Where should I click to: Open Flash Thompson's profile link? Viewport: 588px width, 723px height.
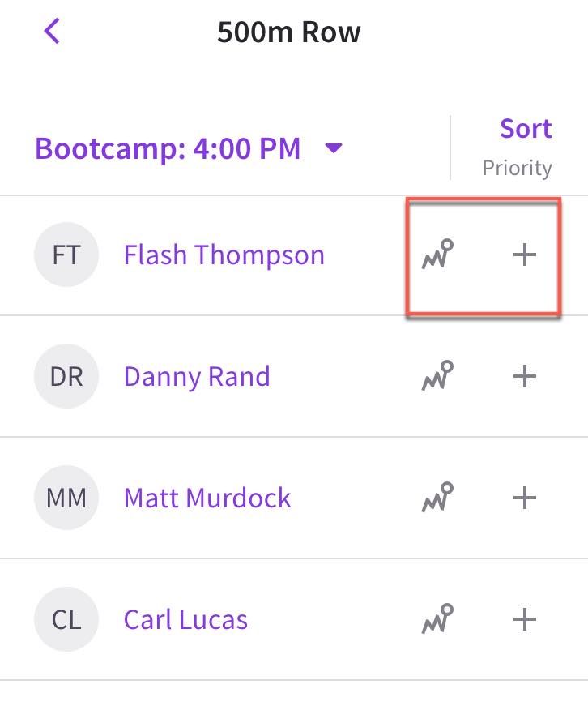coord(224,255)
